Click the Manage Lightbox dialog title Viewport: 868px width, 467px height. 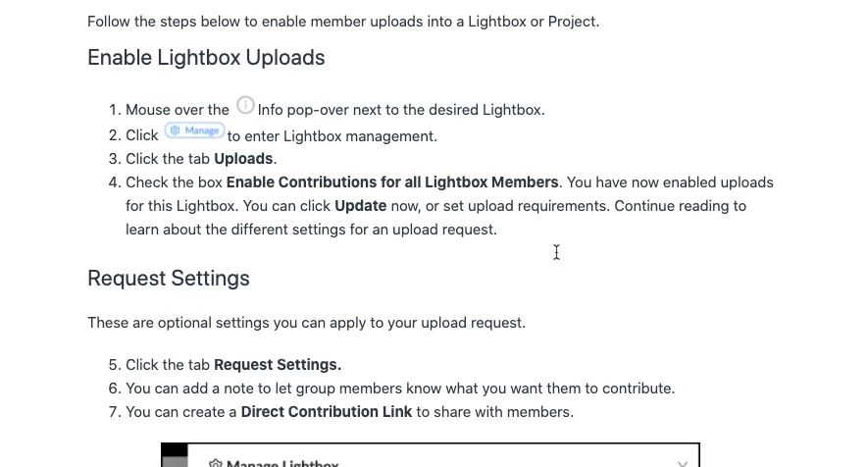pos(282,463)
